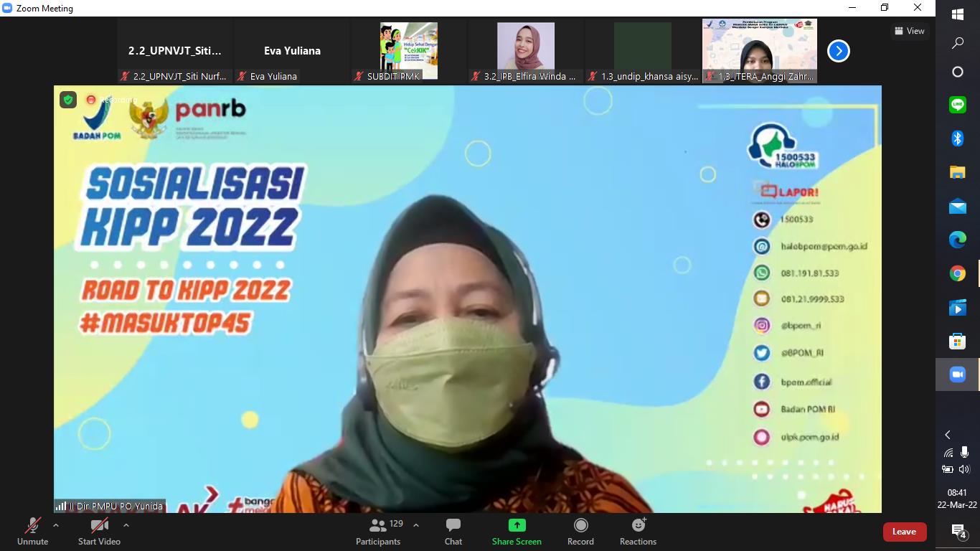Open the Windows Start menu
This screenshot has width=980, height=551.
[x=958, y=14]
